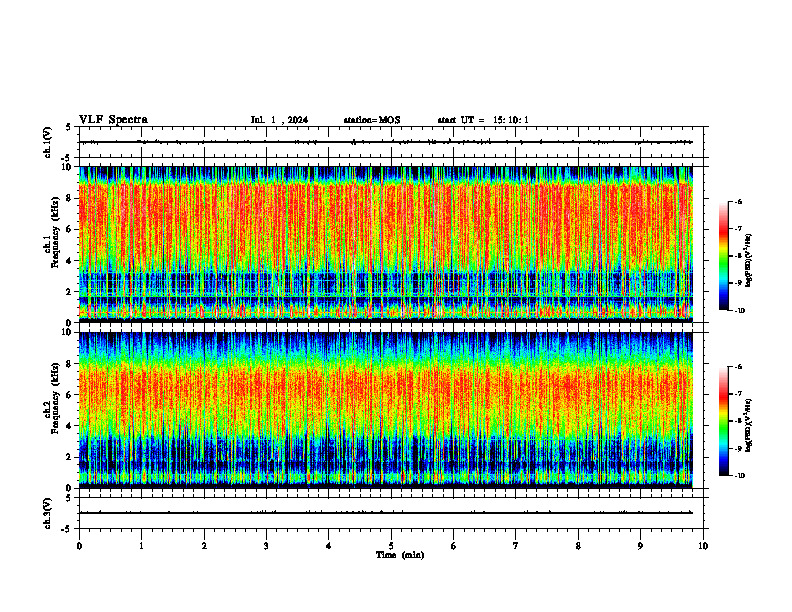
Task: Click the ch.1 voltage waveform trace
Action: [386, 142]
